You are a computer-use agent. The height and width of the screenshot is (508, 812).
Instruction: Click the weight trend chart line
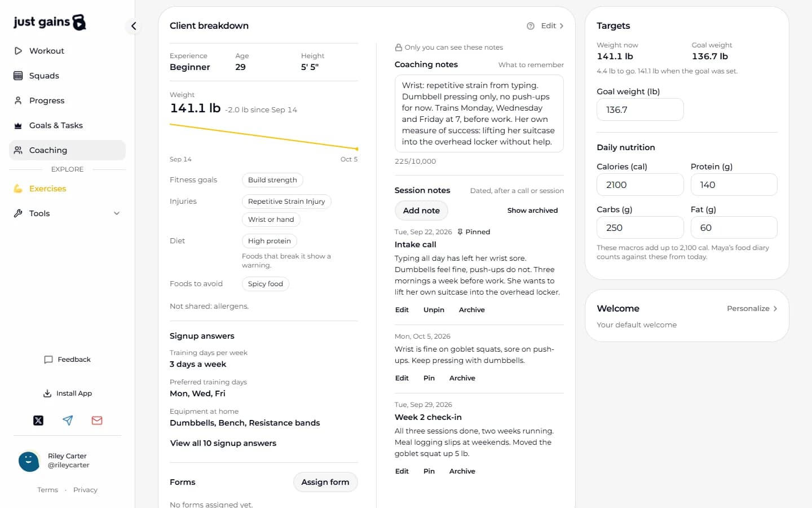tap(264, 137)
